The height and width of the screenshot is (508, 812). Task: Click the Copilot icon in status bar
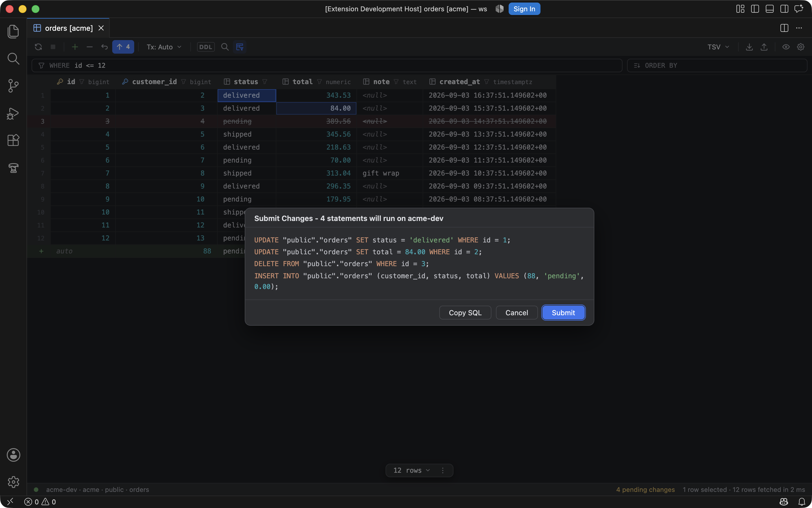click(x=784, y=502)
